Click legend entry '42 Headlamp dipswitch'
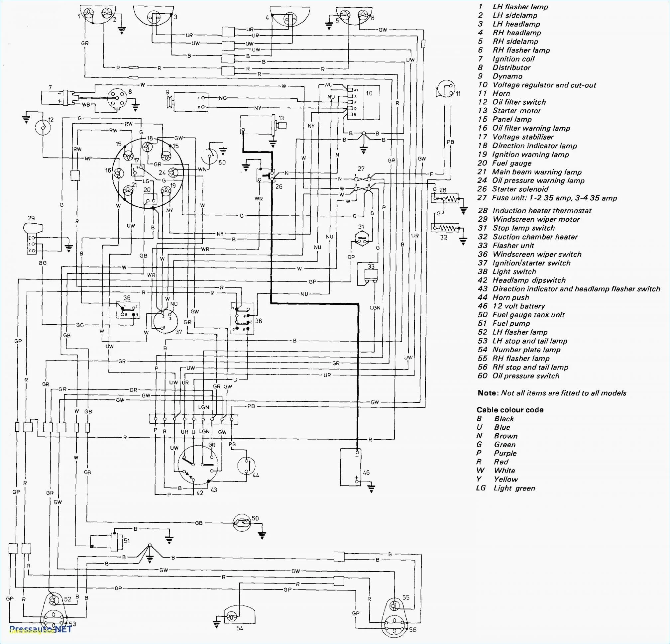Image resolution: width=670 pixels, height=644 pixels. click(522, 280)
